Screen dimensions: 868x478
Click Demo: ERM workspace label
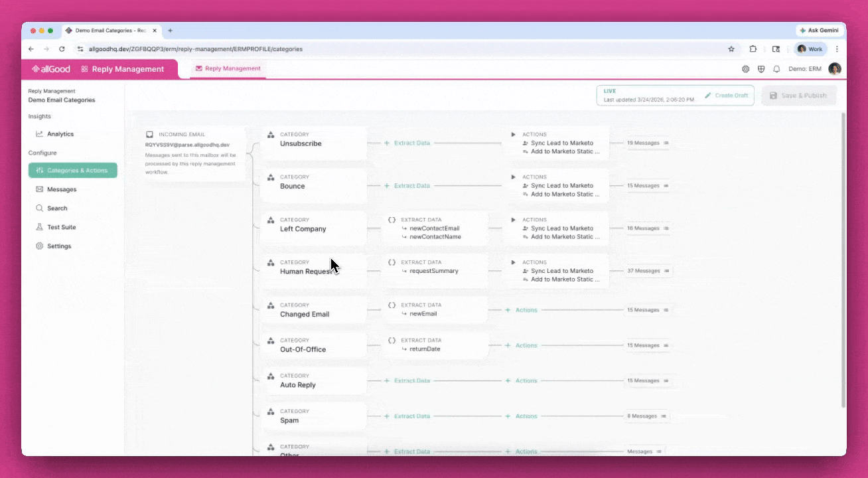[805, 69]
